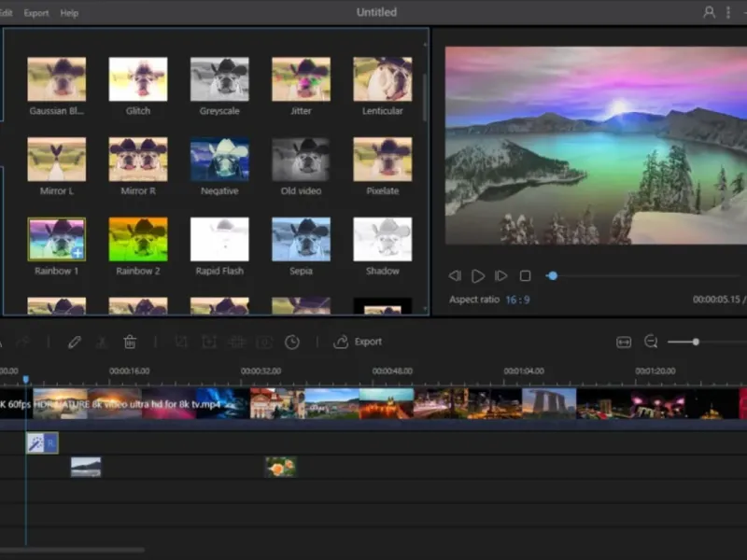Viewport: 747px width, 560px height.
Task: Click the timeline zoom slider handle
Action: (696, 343)
